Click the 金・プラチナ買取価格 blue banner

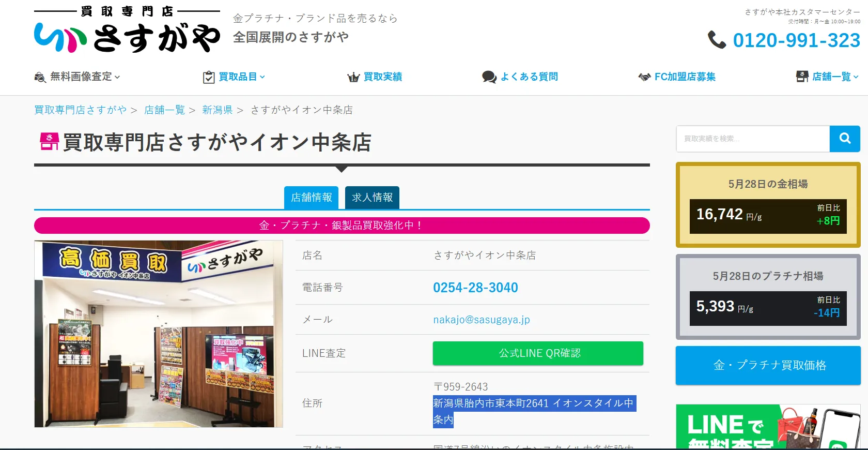pos(768,365)
